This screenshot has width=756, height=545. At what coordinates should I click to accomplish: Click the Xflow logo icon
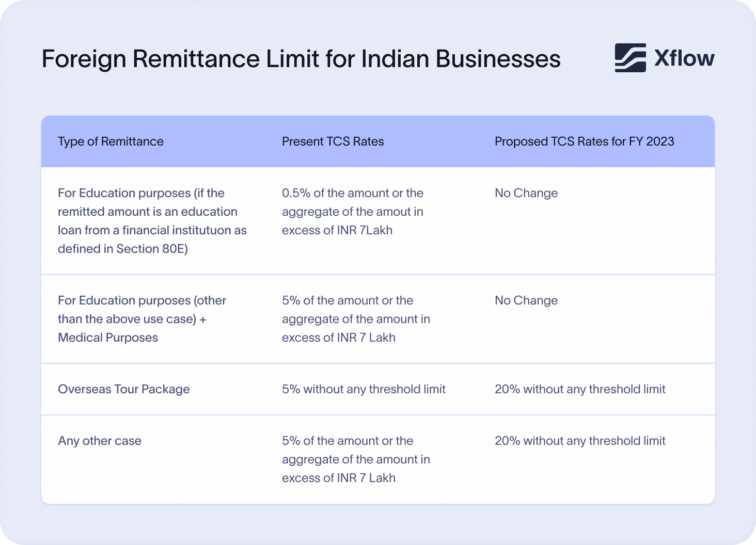(630, 58)
